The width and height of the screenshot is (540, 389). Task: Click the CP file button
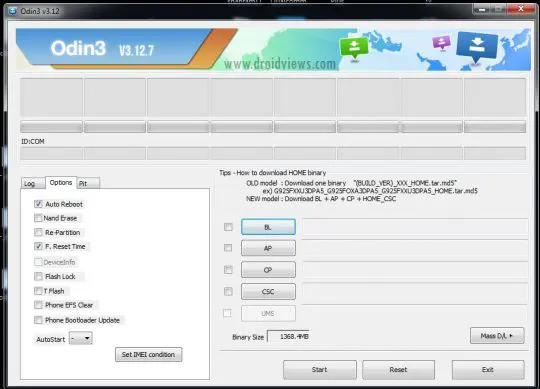tap(268, 270)
